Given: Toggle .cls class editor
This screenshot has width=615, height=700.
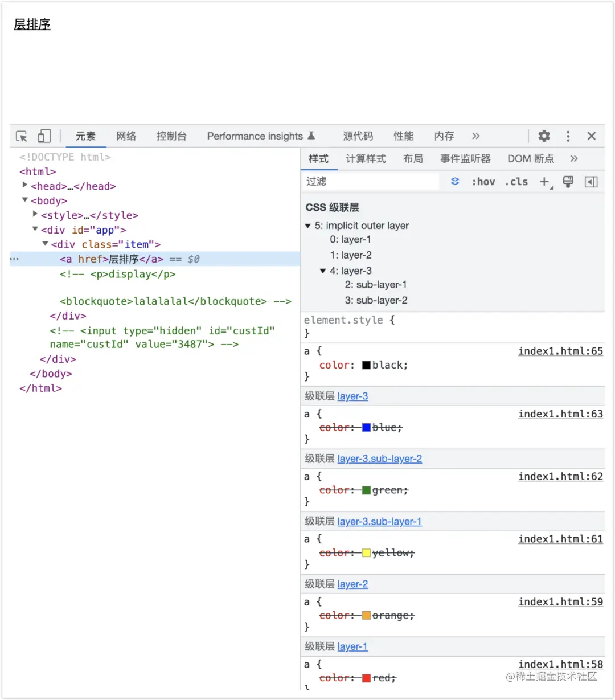Looking at the screenshot, I should [516, 182].
